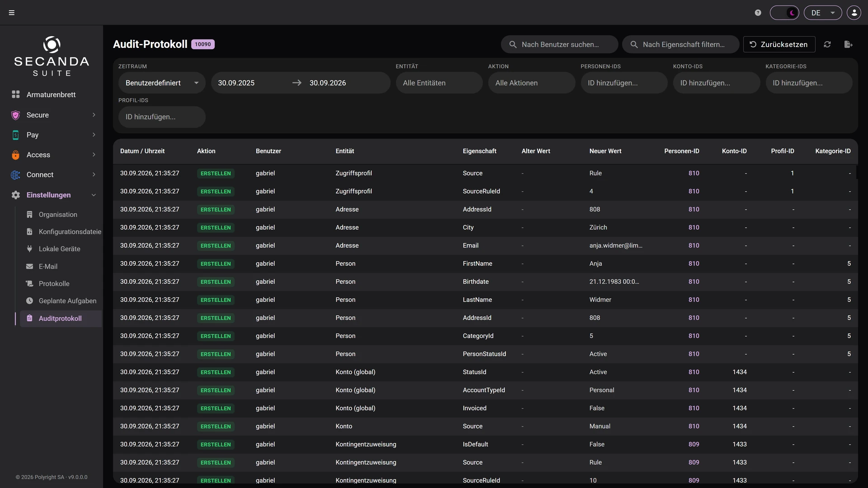868x488 pixels.
Task: Click the Profil-IDs input field
Action: point(162,117)
